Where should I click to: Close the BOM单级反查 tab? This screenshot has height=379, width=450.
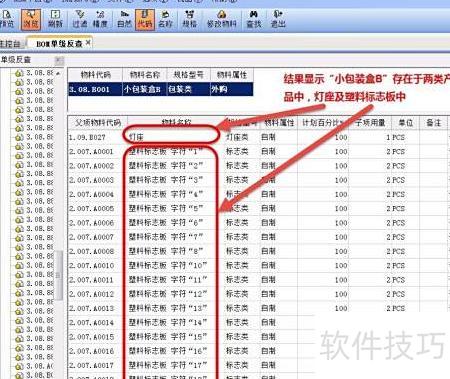(88, 42)
